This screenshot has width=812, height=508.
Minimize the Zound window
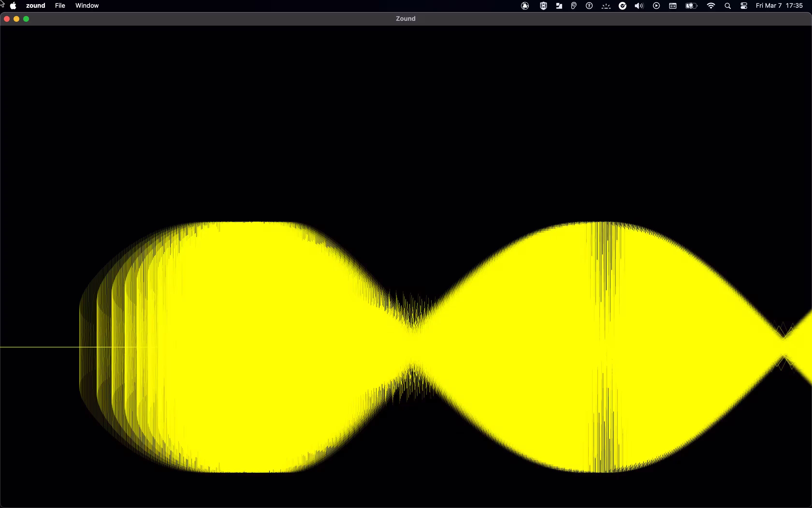(16, 19)
